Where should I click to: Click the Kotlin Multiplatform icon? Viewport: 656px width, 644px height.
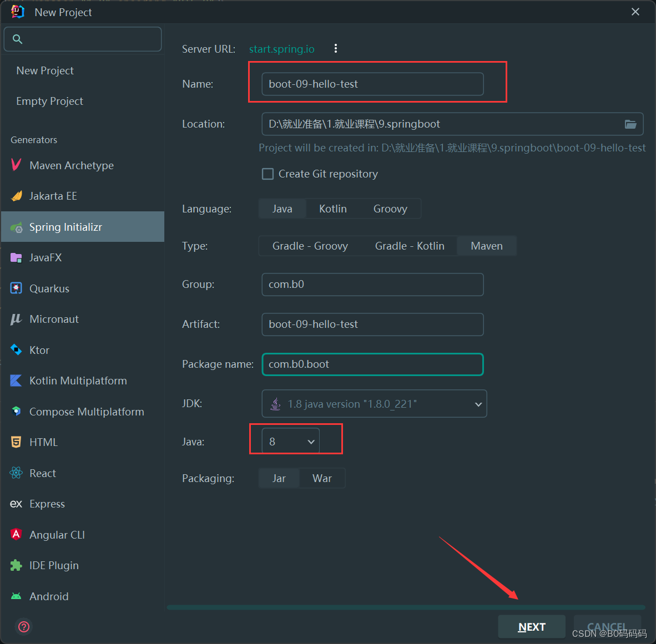click(16, 381)
